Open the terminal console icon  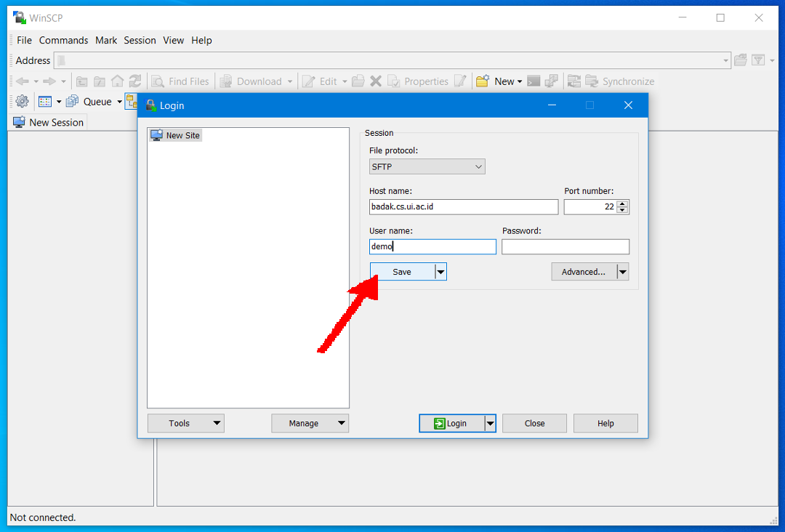click(x=534, y=81)
